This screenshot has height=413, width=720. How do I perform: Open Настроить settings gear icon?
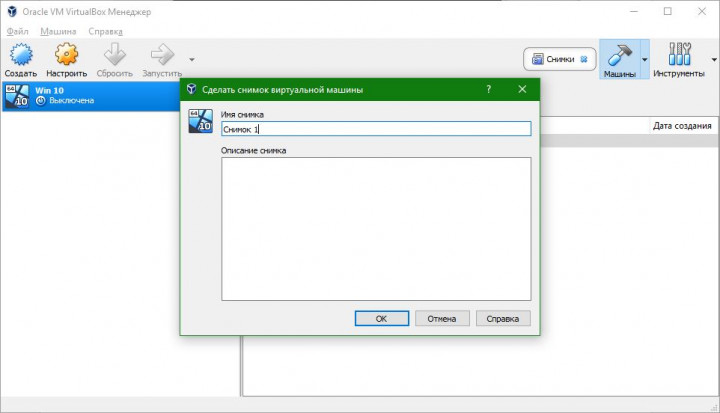tap(67, 54)
